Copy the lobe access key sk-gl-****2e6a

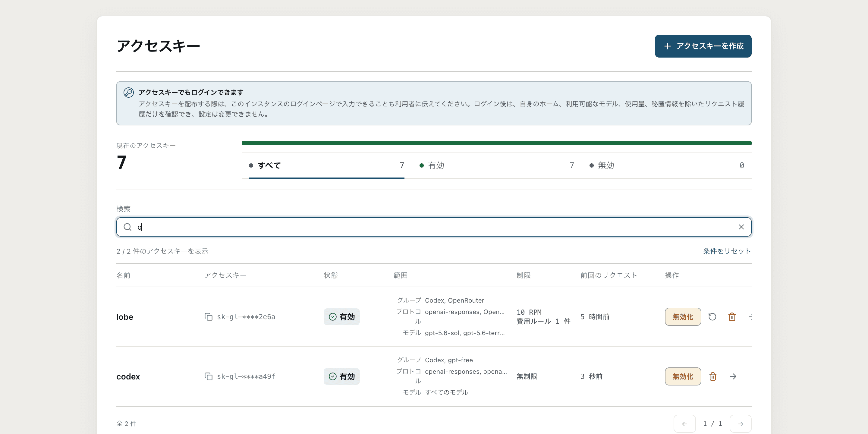coord(209,317)
